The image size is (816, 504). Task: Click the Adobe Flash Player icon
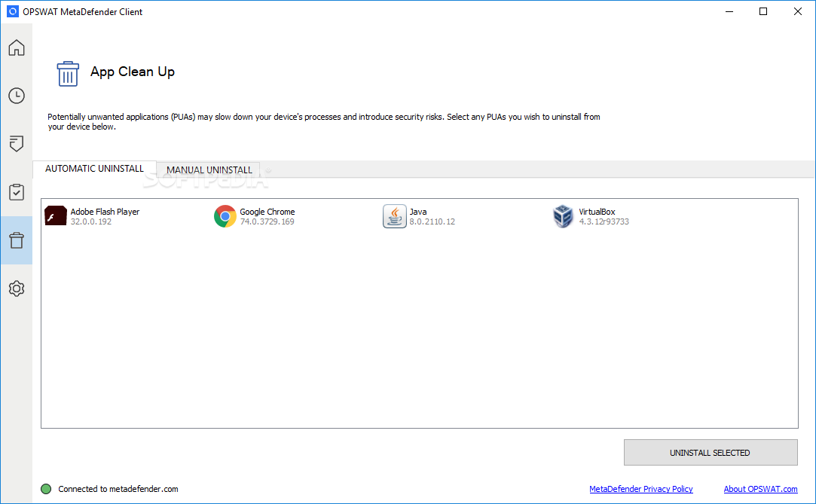coord(56,216)
